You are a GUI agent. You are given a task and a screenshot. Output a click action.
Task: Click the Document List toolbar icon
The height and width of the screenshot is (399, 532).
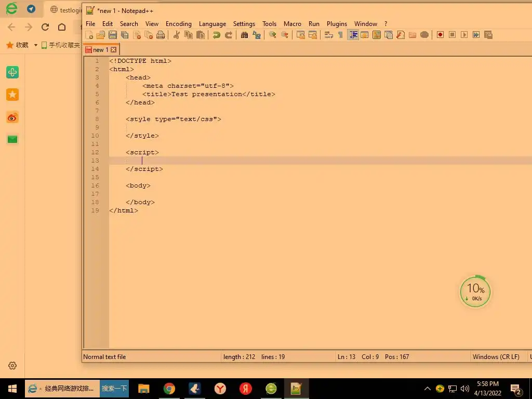[389, 35]
